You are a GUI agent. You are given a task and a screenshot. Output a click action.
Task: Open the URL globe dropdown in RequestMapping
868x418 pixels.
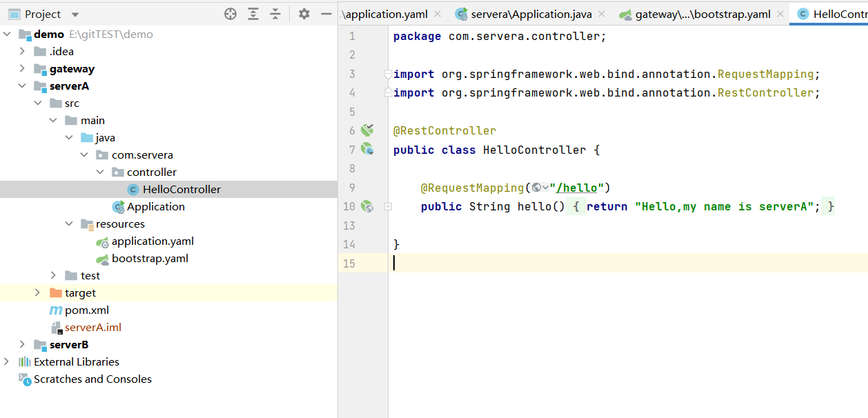click(x=540, y=188)
